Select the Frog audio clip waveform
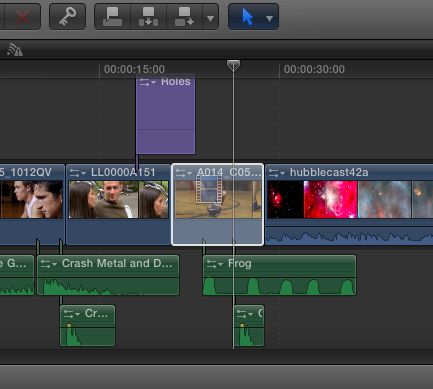 [279, 287]
